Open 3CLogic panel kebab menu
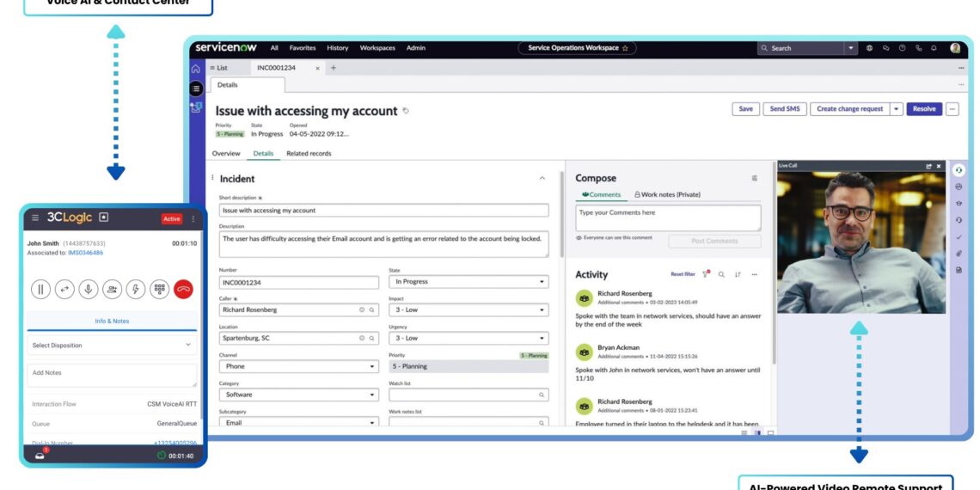Screen dimensions: 980x490 click(x=193, y=218)
